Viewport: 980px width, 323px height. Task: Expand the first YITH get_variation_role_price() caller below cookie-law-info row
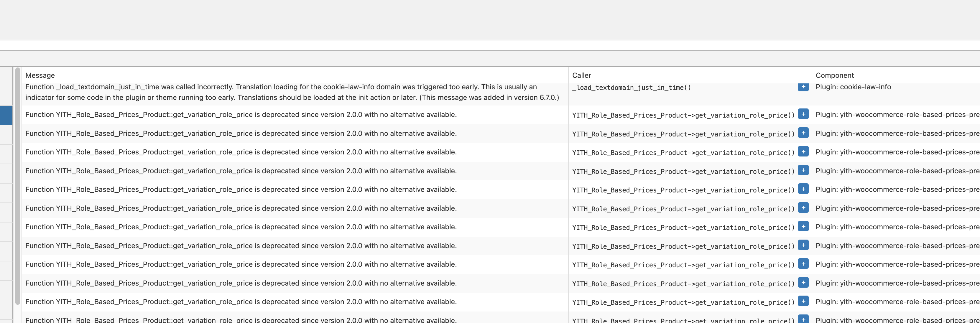click(803, 114)
